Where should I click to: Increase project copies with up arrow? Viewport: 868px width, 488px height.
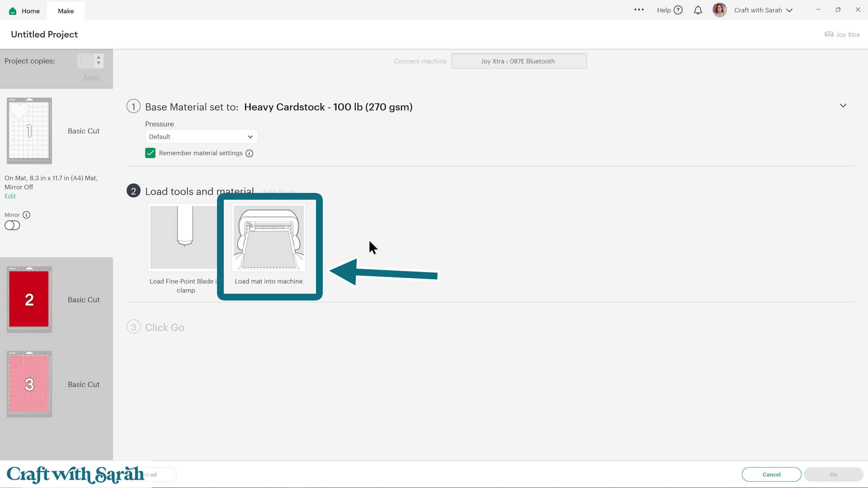[x=99, y=57]
